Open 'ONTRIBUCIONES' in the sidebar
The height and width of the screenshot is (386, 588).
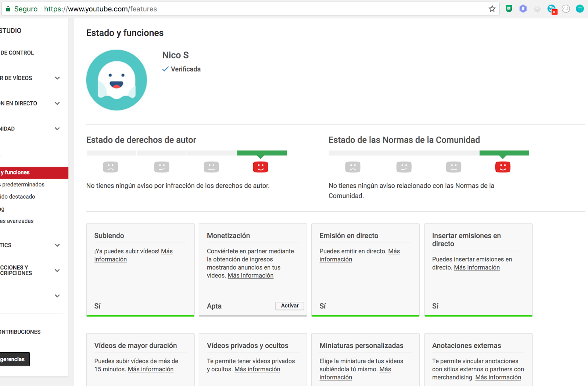coord(20,332)
